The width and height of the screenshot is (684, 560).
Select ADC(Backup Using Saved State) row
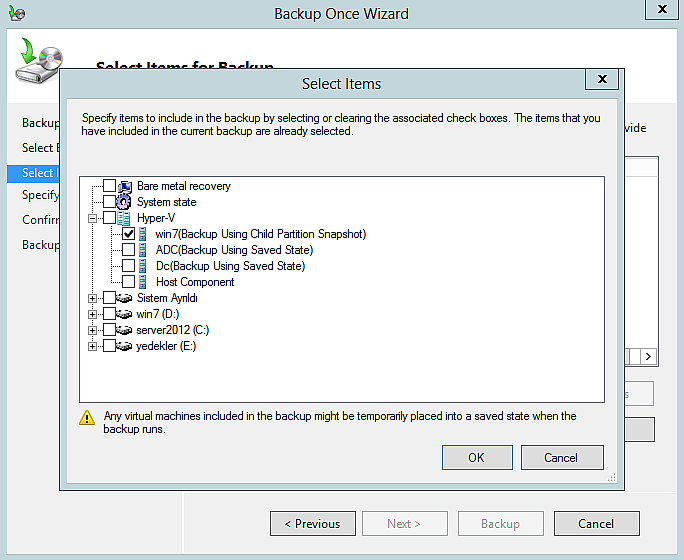pyautogui.click(x=234, y=250)
